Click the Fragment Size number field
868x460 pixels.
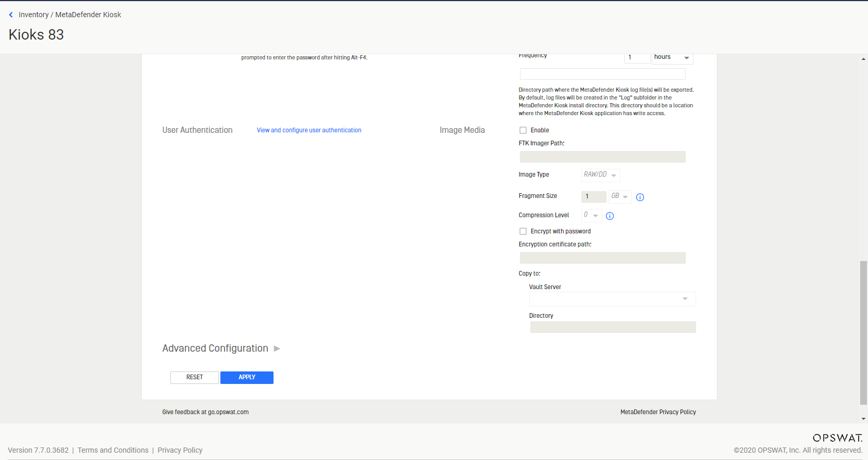click(x=594, y=196)
